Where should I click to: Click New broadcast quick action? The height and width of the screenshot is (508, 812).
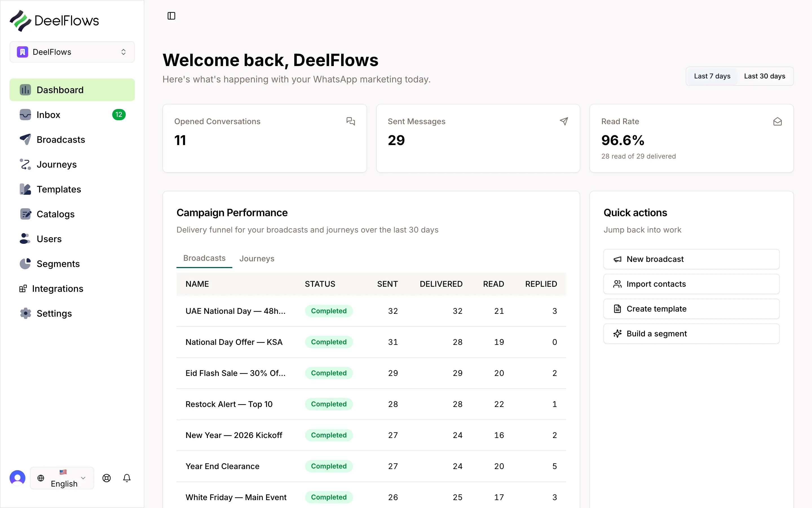coord(691,259)
